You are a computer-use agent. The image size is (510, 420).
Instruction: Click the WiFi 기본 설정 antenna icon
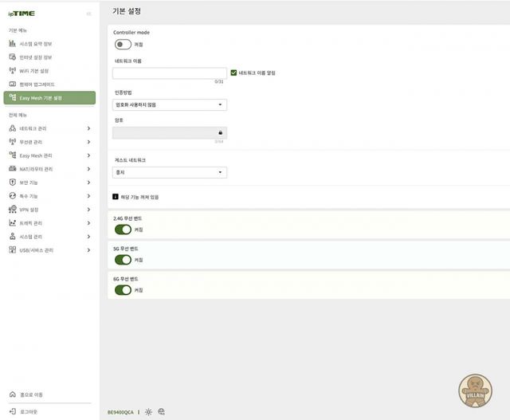click(12, 71)
